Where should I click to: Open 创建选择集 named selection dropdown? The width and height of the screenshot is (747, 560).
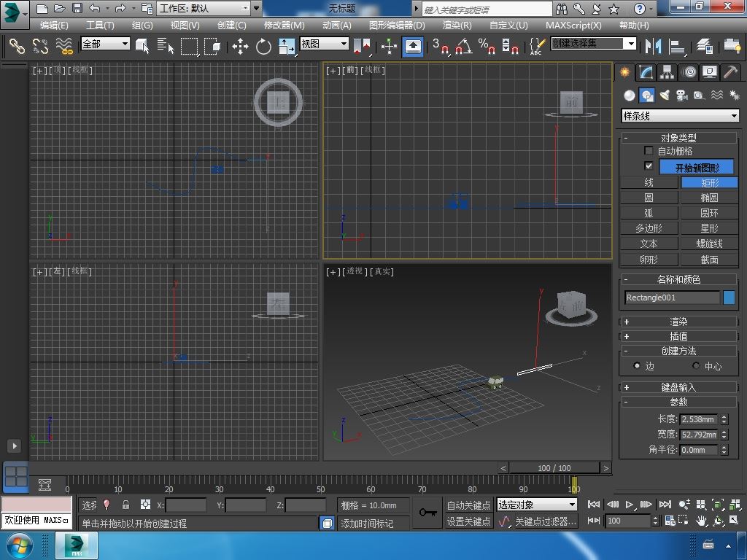594,44
